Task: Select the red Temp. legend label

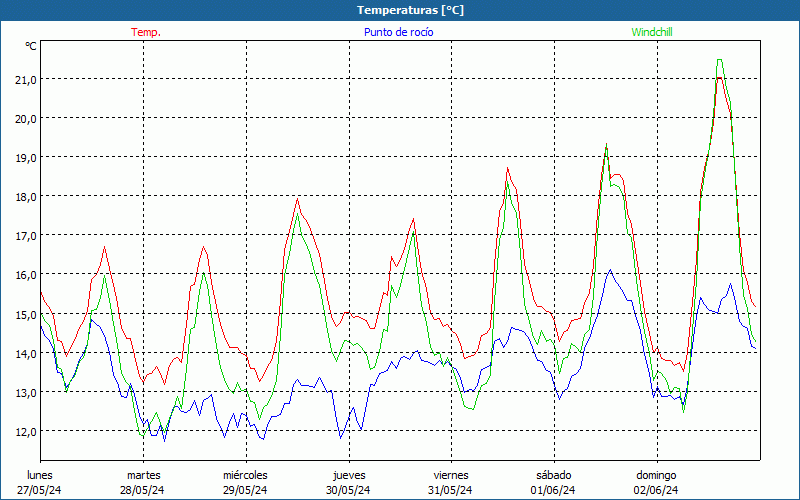Action: (146, 32)
